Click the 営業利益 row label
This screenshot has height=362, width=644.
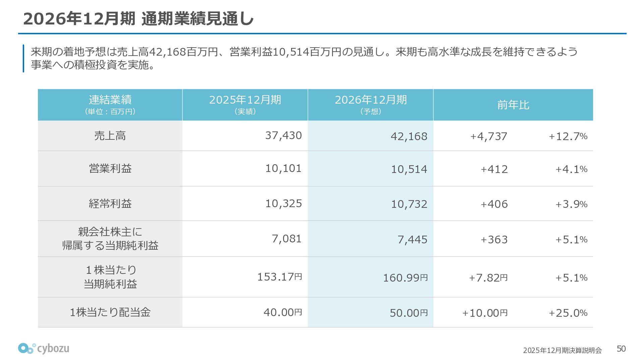[110, 168]
